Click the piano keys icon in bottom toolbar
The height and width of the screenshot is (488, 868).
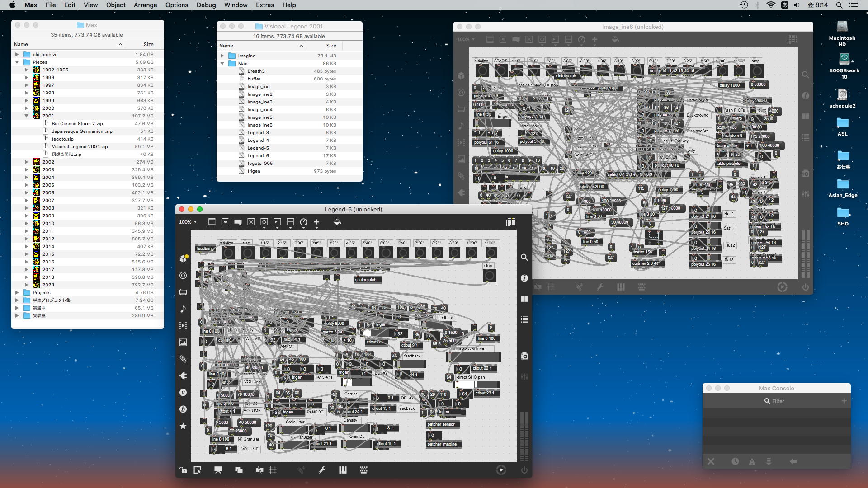(x=343, y=470)
